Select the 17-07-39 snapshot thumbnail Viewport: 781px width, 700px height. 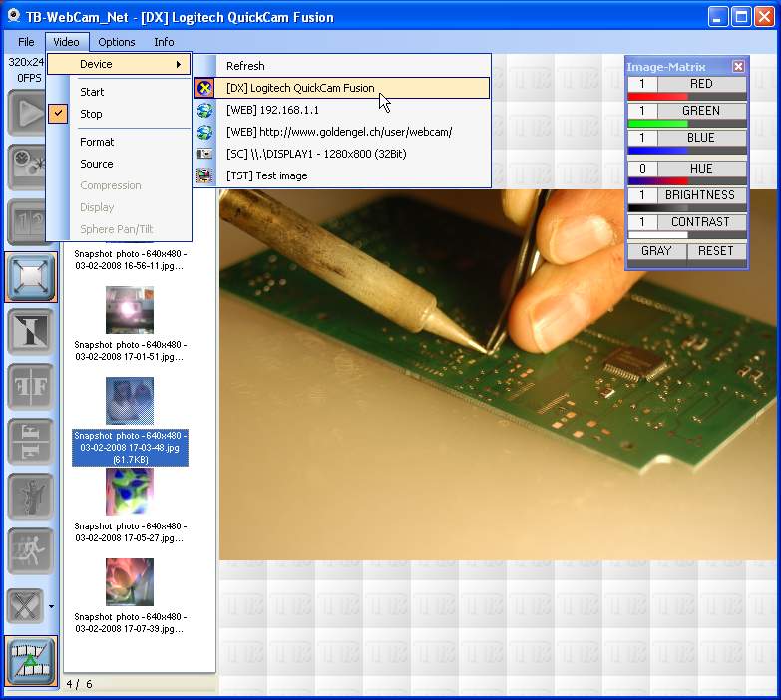click(130, 582)
